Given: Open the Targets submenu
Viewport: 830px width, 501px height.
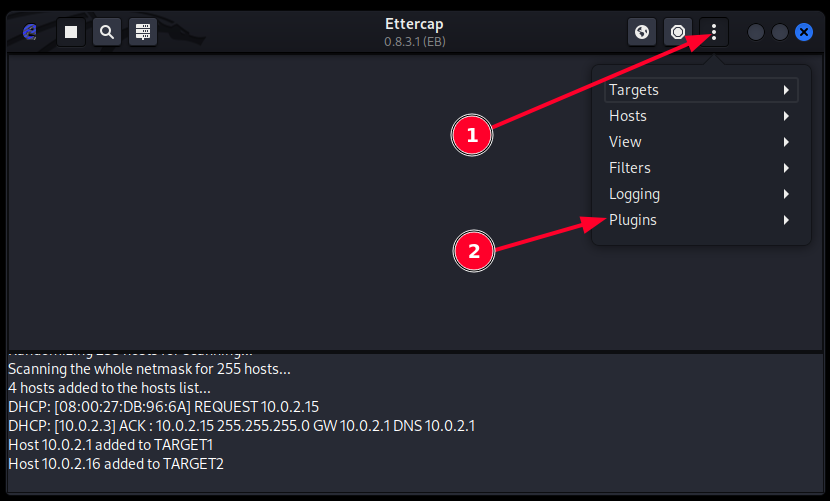Looking at the screenshot, I should (634, 90).
